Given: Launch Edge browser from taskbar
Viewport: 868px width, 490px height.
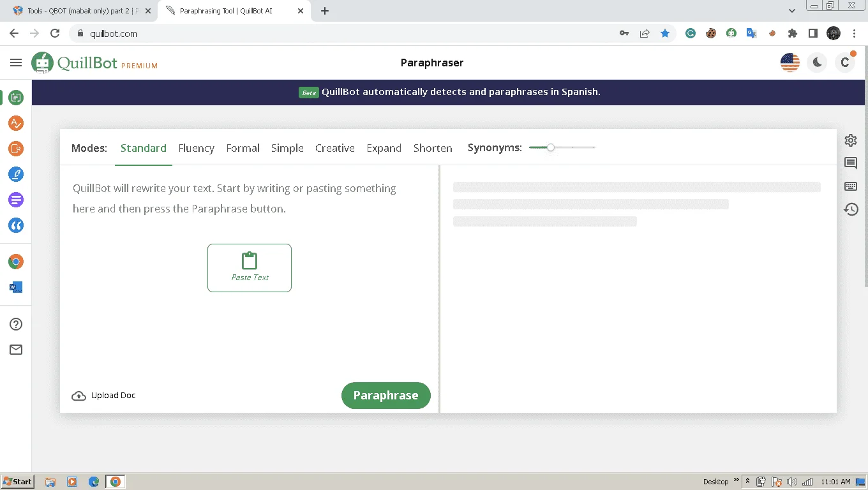Looking at the screenshot, I should [x=94, y=482].
